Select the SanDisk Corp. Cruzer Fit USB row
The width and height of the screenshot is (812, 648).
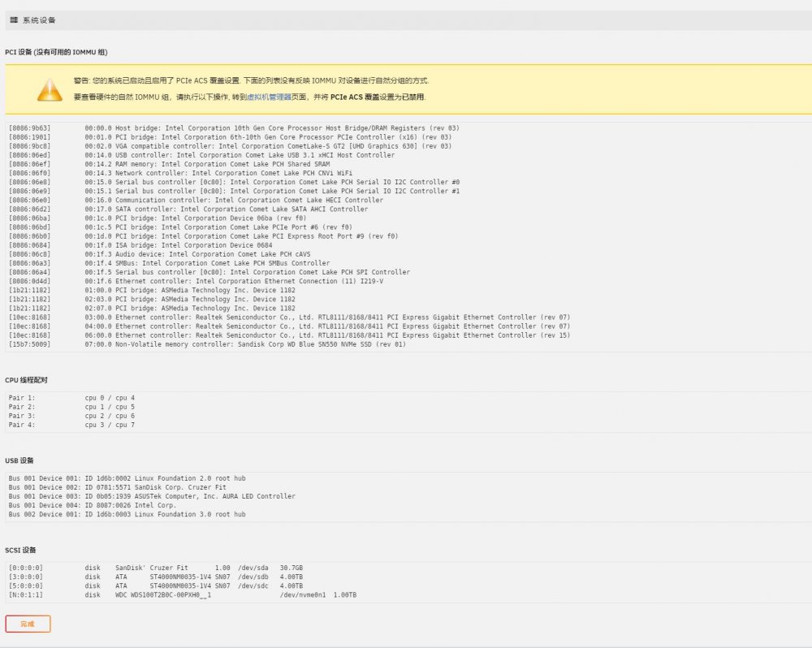click(118, 487)
